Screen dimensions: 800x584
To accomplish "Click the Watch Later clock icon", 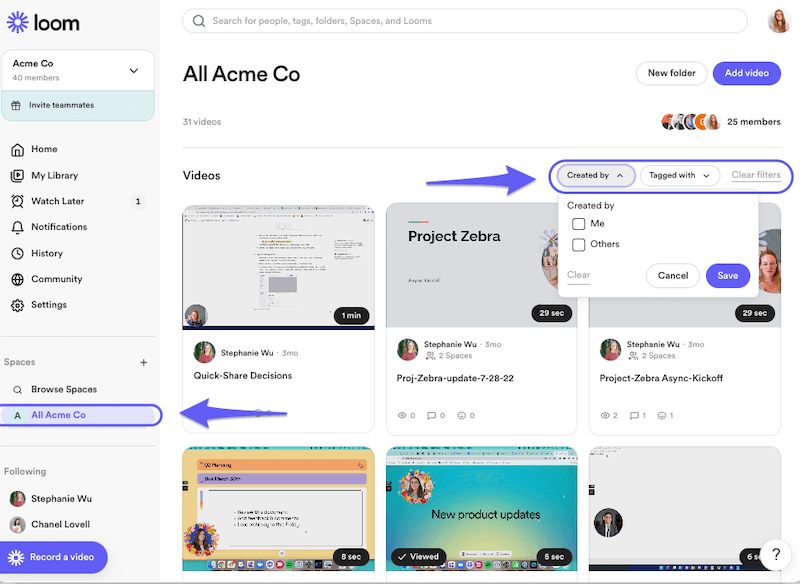I will [x=17, y=201].
